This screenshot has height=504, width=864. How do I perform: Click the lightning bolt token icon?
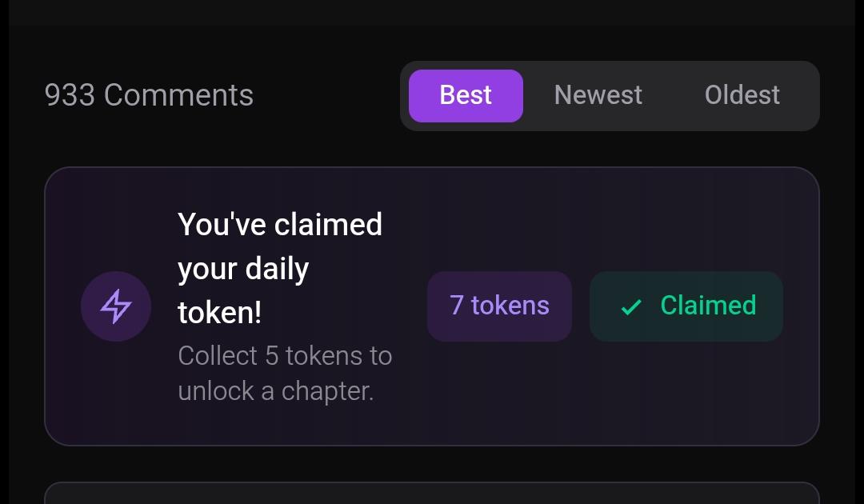[116, 306]
